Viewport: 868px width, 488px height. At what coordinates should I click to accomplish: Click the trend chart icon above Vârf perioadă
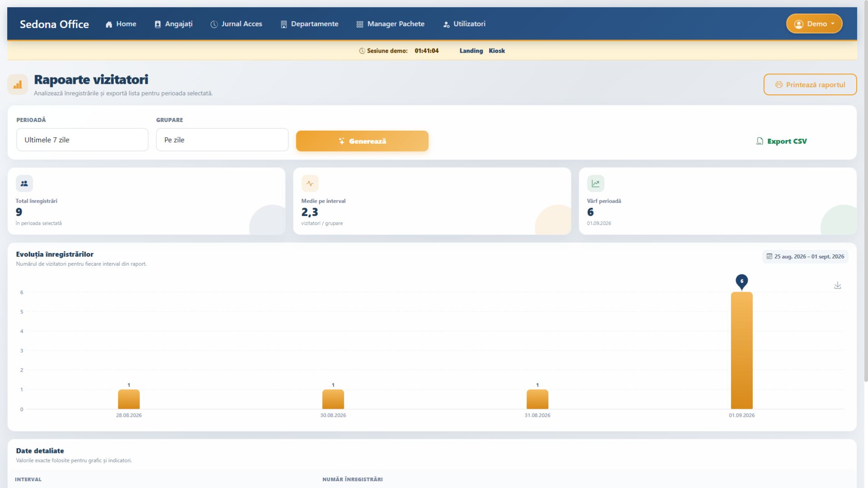coord(596,184)
